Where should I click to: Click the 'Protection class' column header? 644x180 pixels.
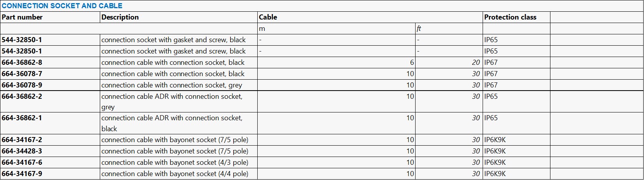(510, 17)
